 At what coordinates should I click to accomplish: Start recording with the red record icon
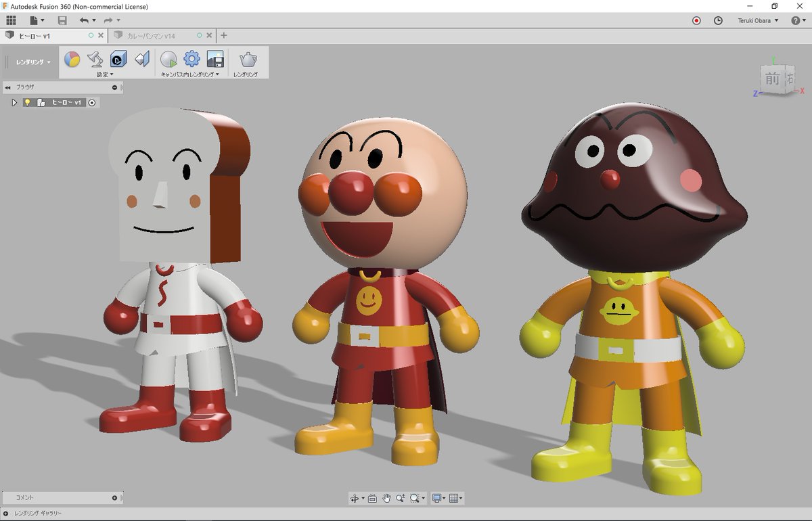pyautogui.click(x=696, y=20)
